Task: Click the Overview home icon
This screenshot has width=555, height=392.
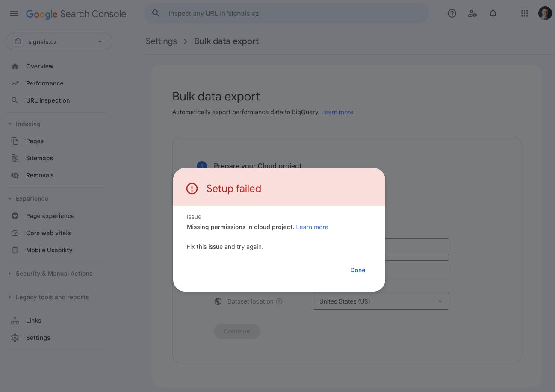Action: click(15, 66)
